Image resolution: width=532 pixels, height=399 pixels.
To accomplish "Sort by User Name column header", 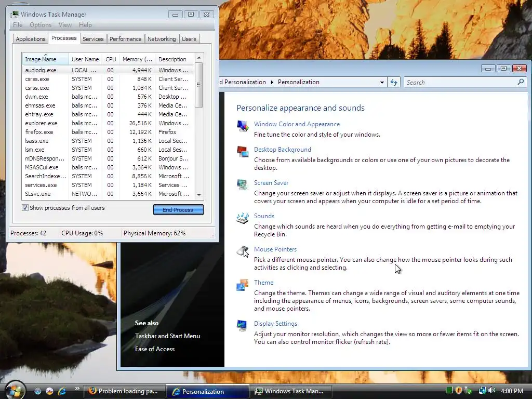I will pyautogui.click(x=85, y=59).
